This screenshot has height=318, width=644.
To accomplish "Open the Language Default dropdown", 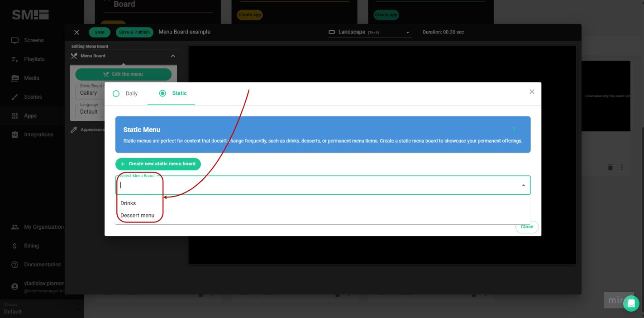I will pos(89,111).
